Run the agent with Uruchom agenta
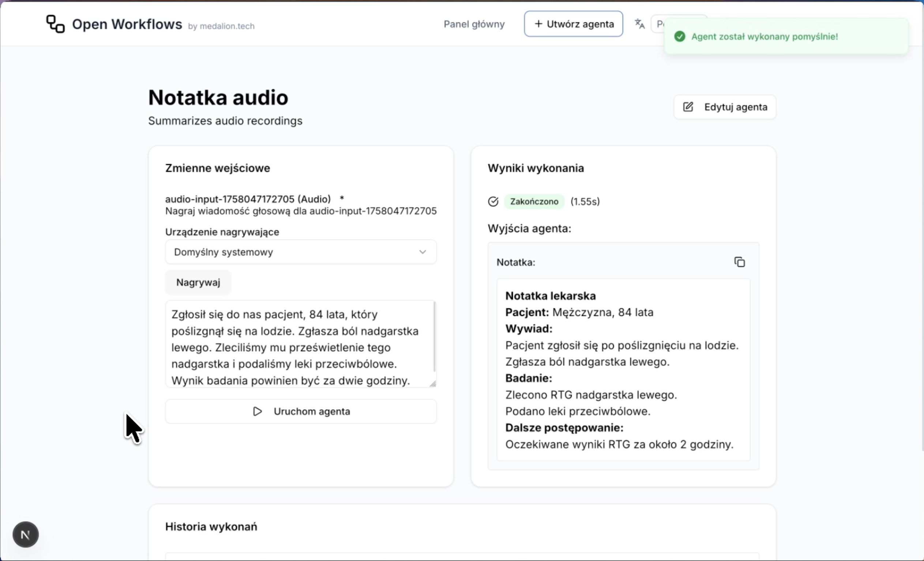Screen dimensions: 924x561 pos(301,411)
